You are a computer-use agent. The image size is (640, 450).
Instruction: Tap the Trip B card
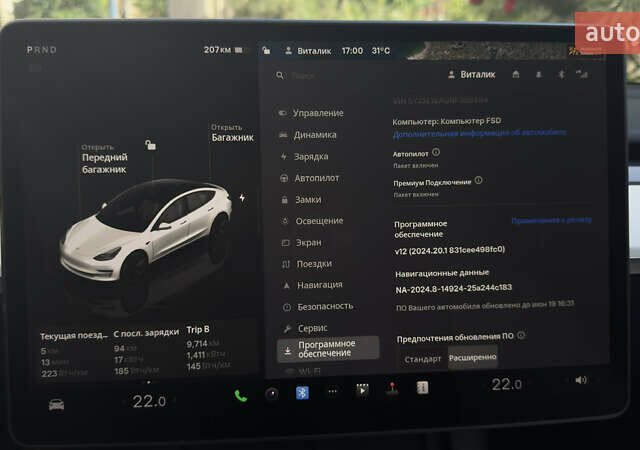[x=209, y=348]
